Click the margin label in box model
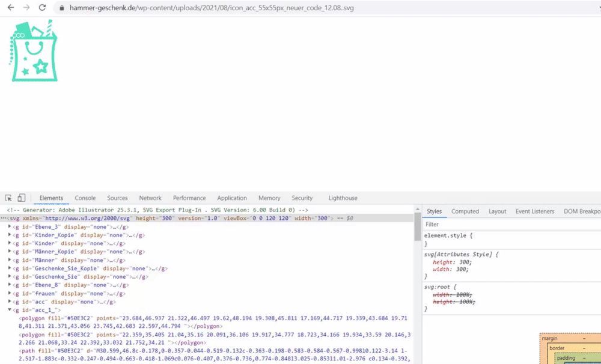 (x=550, y=338)
